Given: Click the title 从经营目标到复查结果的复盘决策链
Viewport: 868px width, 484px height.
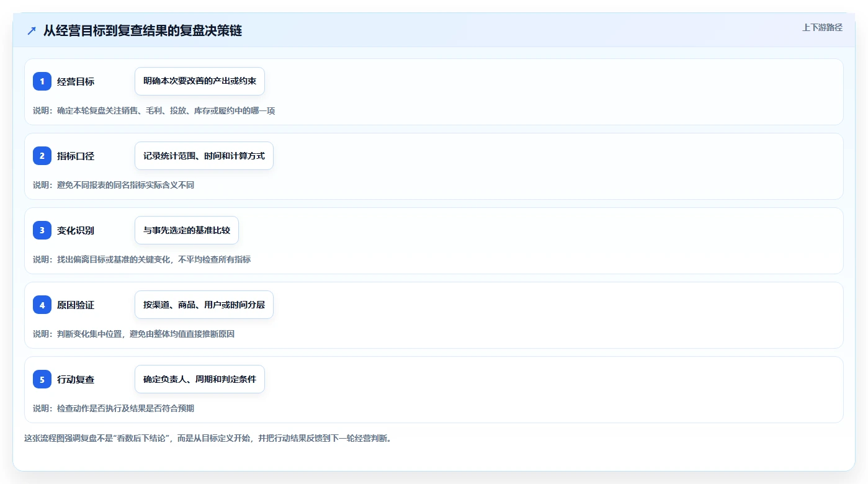Looking at the screenshot, I should [x=143, y=31].
